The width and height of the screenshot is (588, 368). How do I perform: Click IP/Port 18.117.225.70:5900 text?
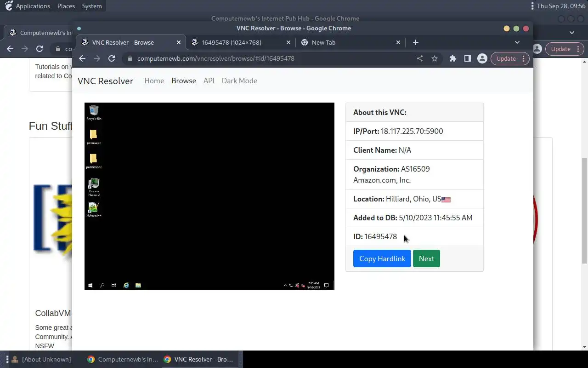398,131
